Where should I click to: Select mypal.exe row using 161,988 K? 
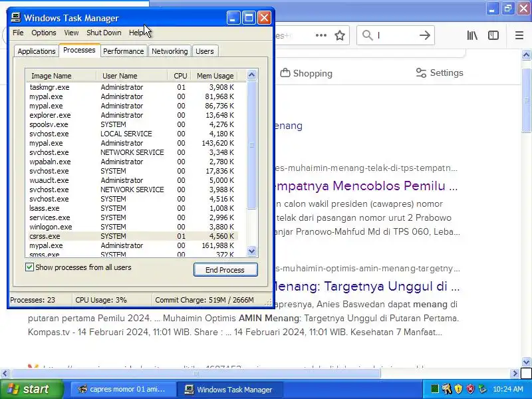tap(132, 245)
